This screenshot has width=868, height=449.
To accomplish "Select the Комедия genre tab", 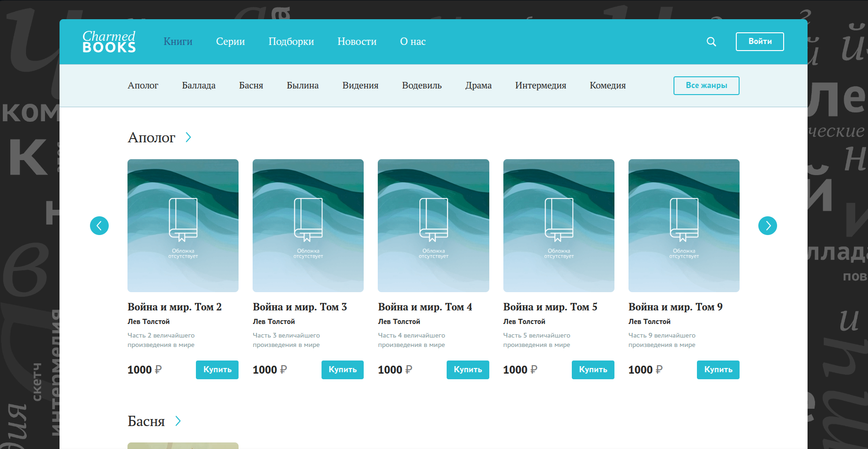I will click(x=607, y=86).
